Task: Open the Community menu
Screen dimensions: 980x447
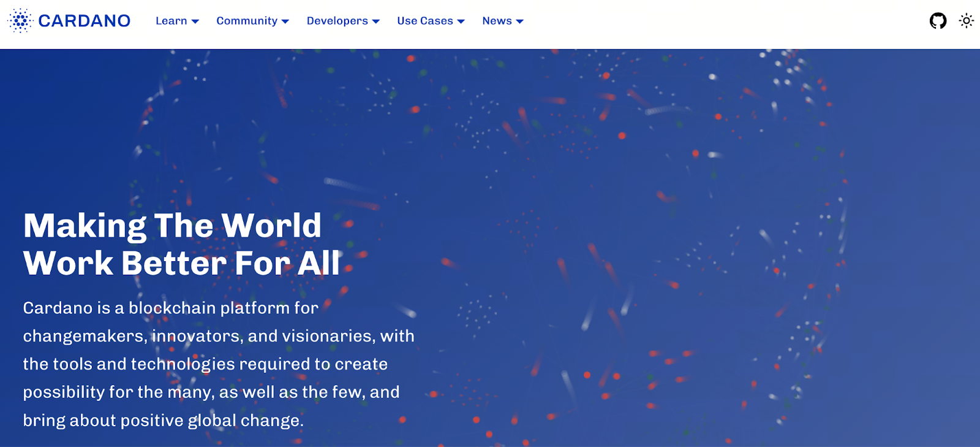Action: (x=252, y=21)
